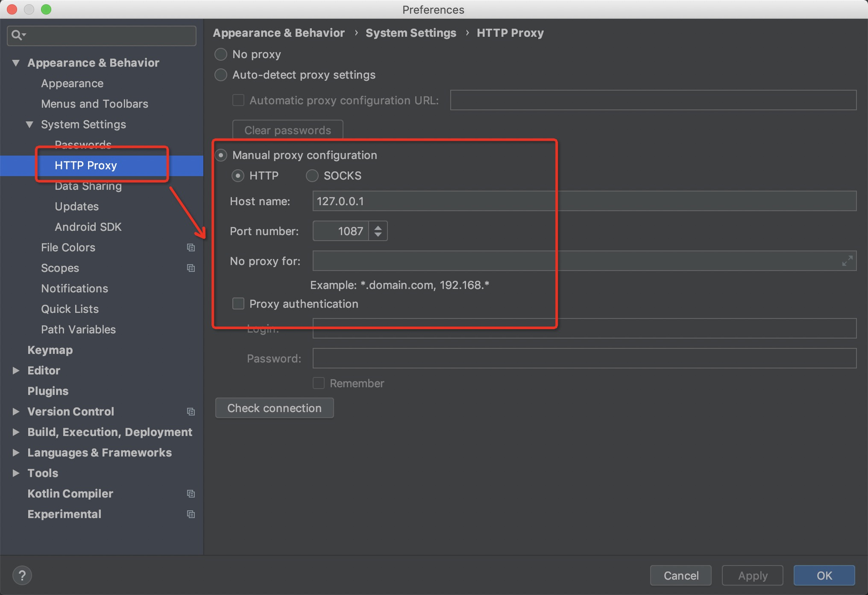The width and height of the screenshot is (868, 595).
Task: Toggle the Remember password checkbox
Action: (x=319, y=383)
